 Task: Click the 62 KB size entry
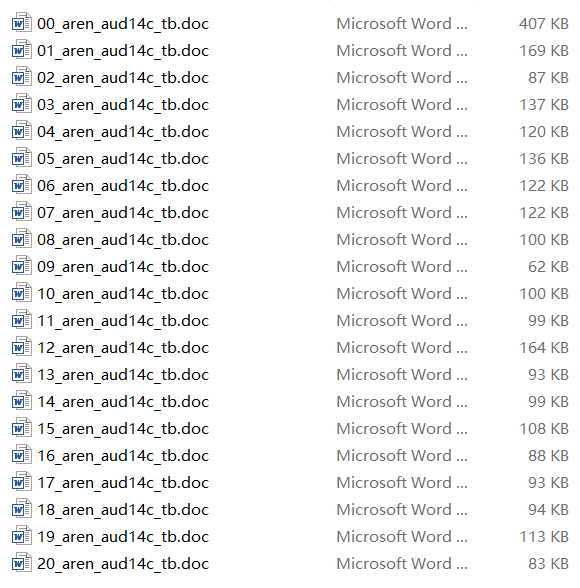[549, 267]
